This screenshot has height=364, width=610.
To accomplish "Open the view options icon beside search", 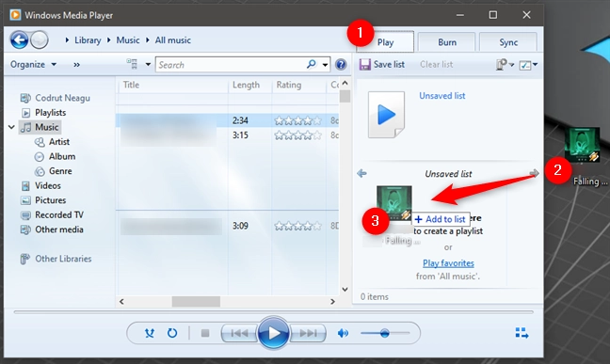I will [x=132, y=64].
